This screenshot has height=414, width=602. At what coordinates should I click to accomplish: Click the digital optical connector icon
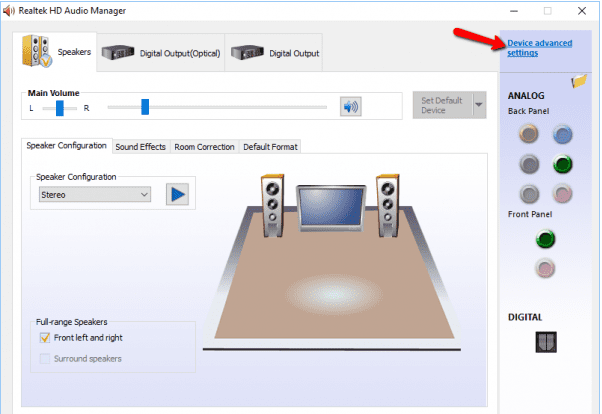tap(546, 342)
